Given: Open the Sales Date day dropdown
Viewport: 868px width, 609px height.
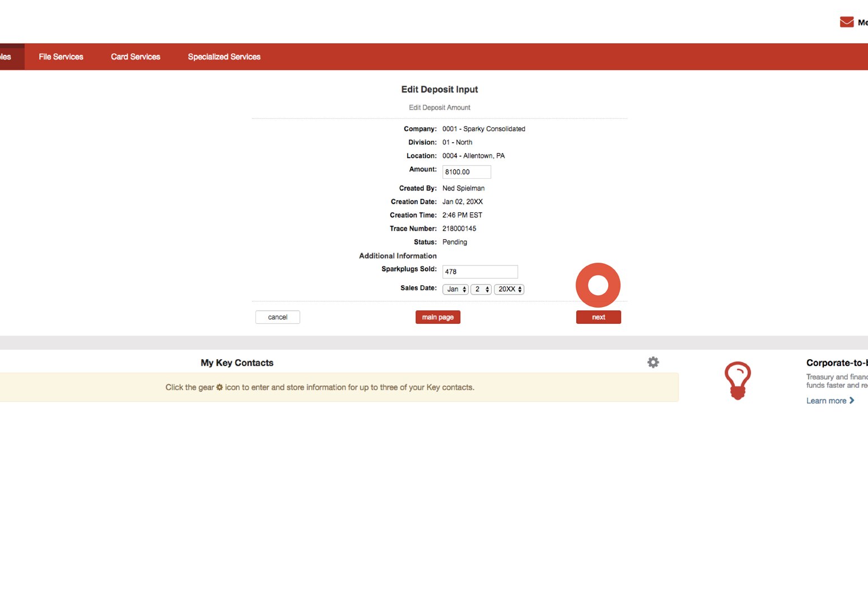Looking at the screenshot, I should pos(480,289).
